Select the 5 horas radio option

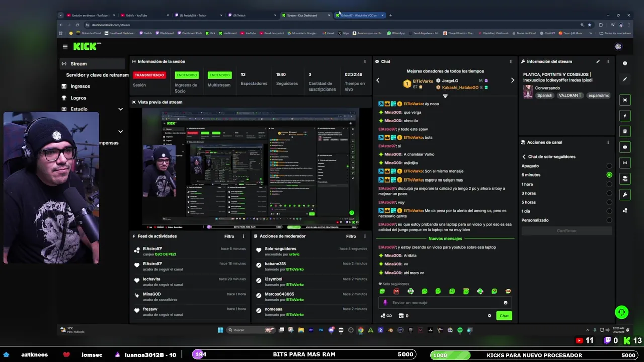pos(609,202)
